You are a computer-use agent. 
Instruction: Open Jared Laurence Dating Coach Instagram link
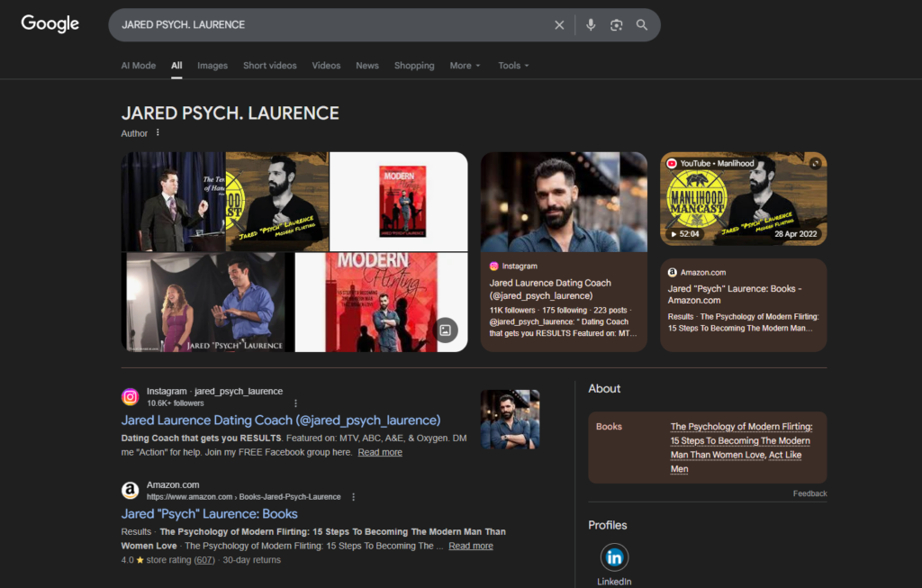point(281,421)
